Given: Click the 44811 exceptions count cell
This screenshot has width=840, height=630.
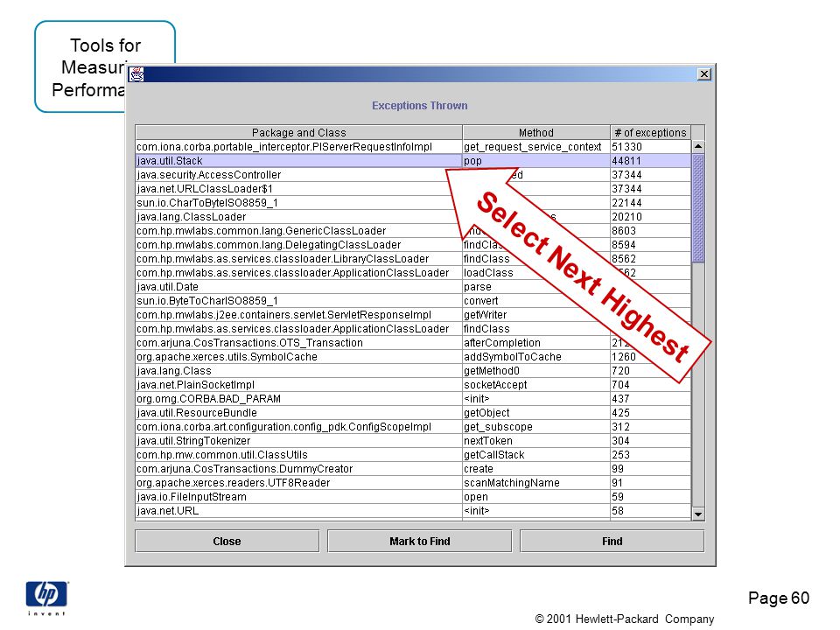Looking at the screenshot, I should [650, 161].
